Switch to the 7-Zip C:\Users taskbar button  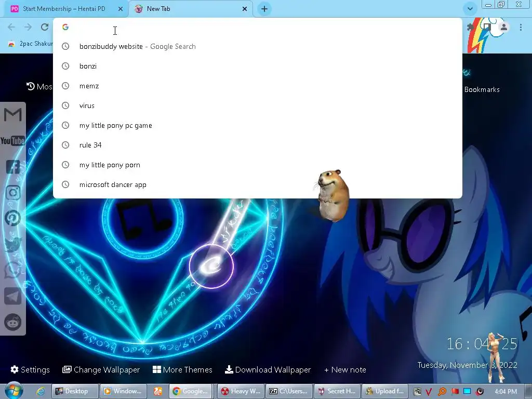[x=289, y=391]
